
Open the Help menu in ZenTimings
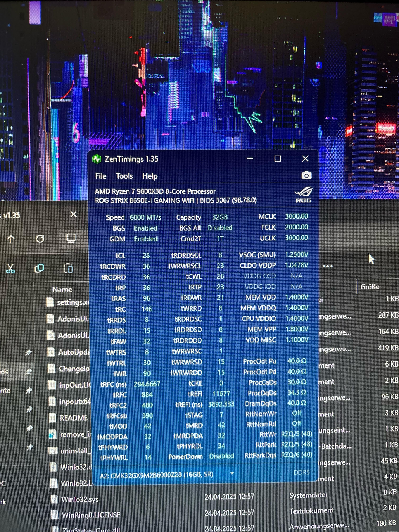coord(150,176)
